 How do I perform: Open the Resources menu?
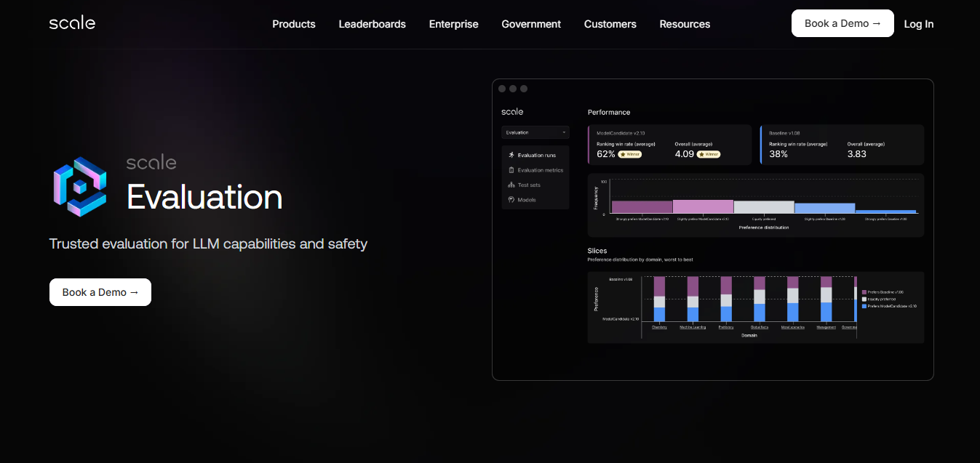[x=685, y=24]
